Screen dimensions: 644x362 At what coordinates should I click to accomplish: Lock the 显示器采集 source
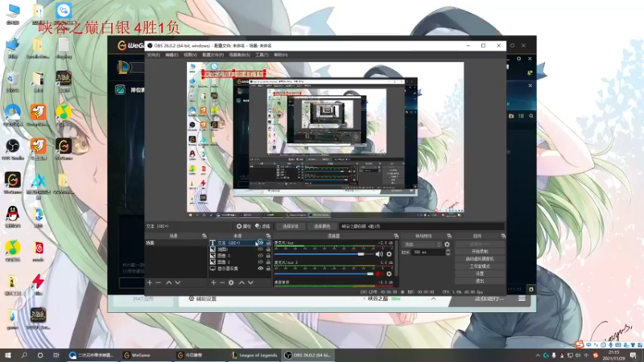click(x=268, y=269)
